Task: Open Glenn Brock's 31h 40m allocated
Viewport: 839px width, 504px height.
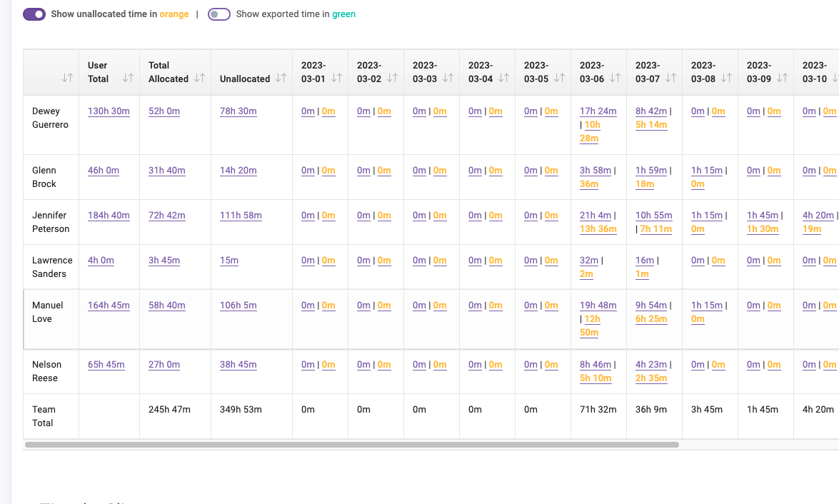Action: 167,171
